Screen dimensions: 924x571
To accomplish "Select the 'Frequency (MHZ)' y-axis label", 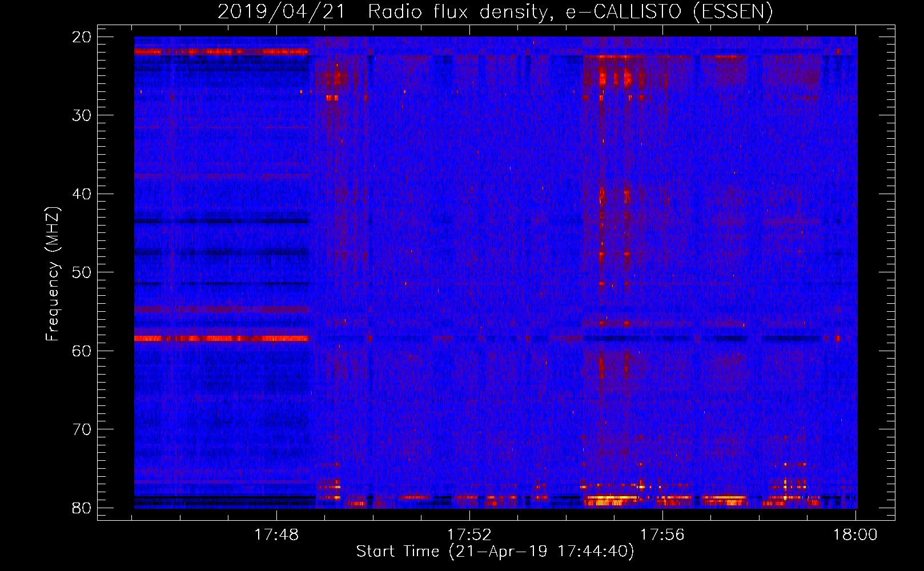I will [x=53, y=274].
